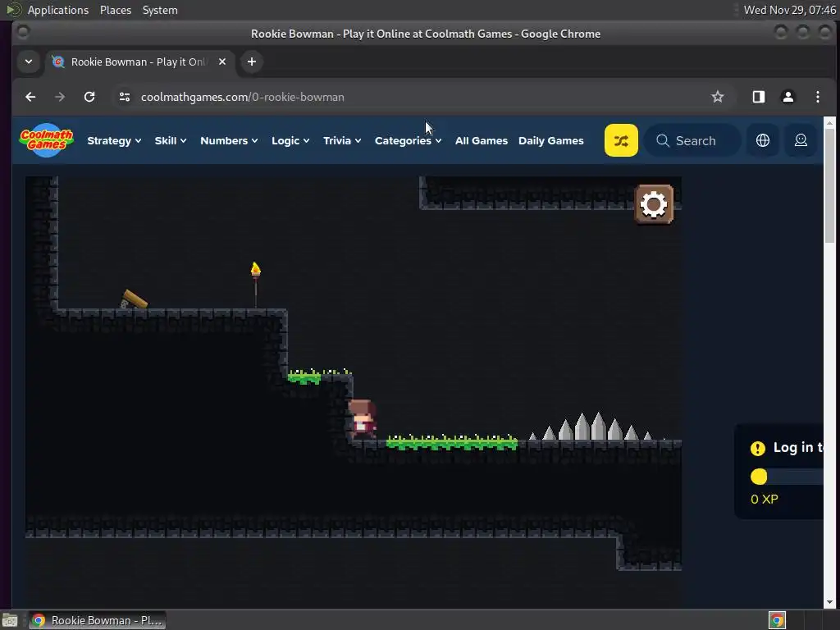Image resolution: width=840 pixels, height=630 pixels.
Task: Open the Daily Games link
Action: pos(550,140)
